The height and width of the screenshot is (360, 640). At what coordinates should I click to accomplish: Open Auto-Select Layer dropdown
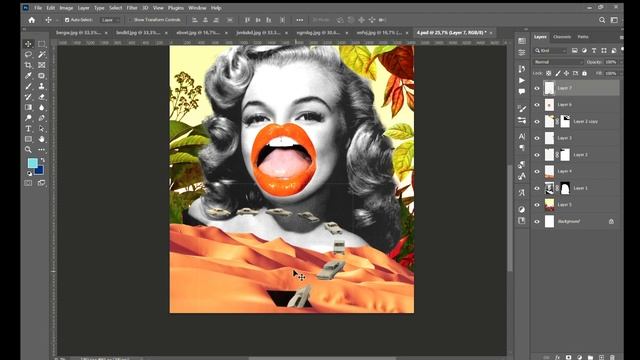[x=110, y=20]
